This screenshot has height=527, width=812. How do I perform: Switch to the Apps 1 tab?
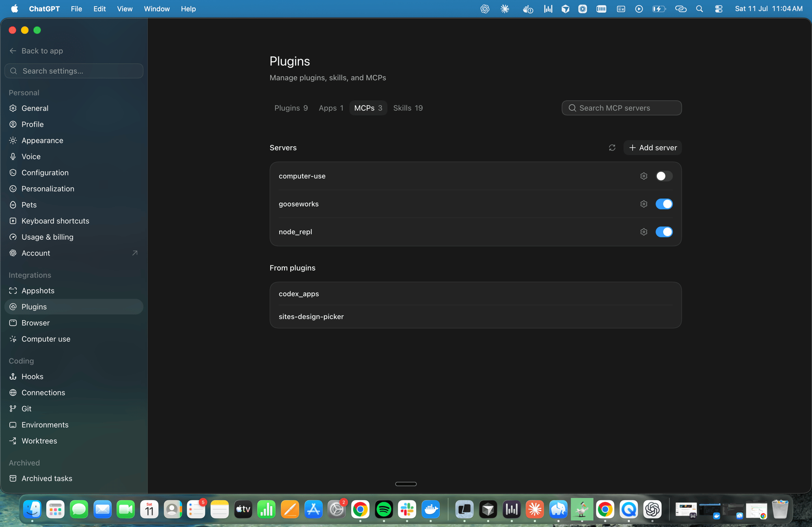tap(331, 108)
